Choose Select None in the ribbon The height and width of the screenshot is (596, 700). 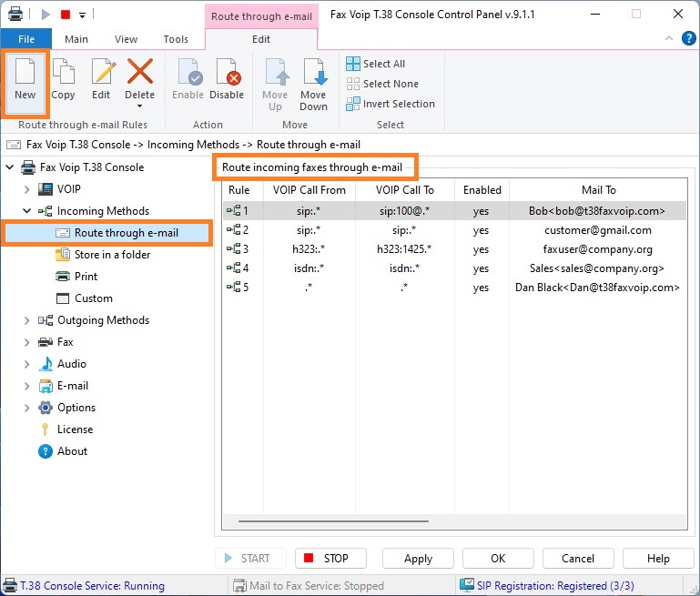tap(382, 84)
